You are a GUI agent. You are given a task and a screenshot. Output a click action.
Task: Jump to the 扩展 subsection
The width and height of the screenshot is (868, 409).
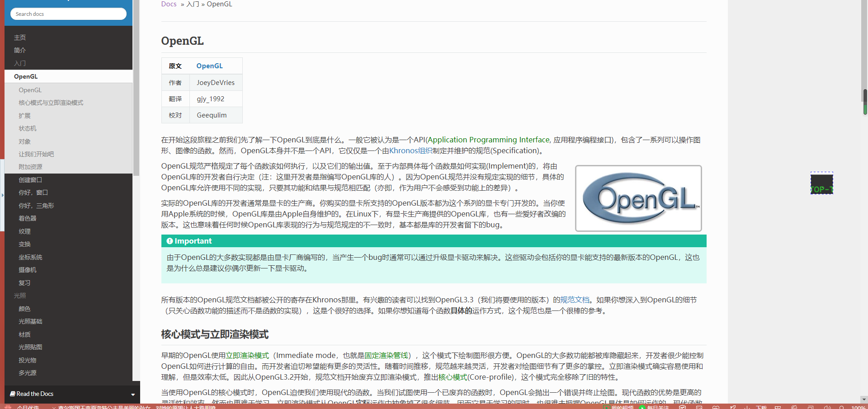tap(24, 116)
